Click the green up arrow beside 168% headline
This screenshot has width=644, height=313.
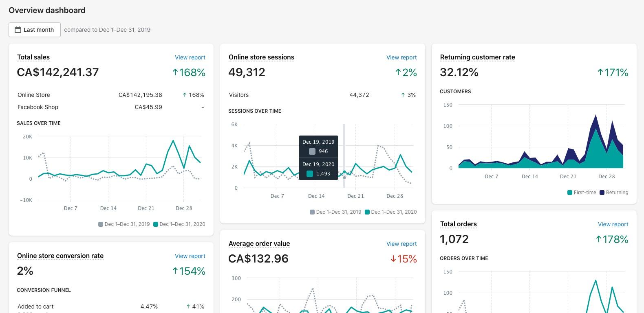coord(175,72)
